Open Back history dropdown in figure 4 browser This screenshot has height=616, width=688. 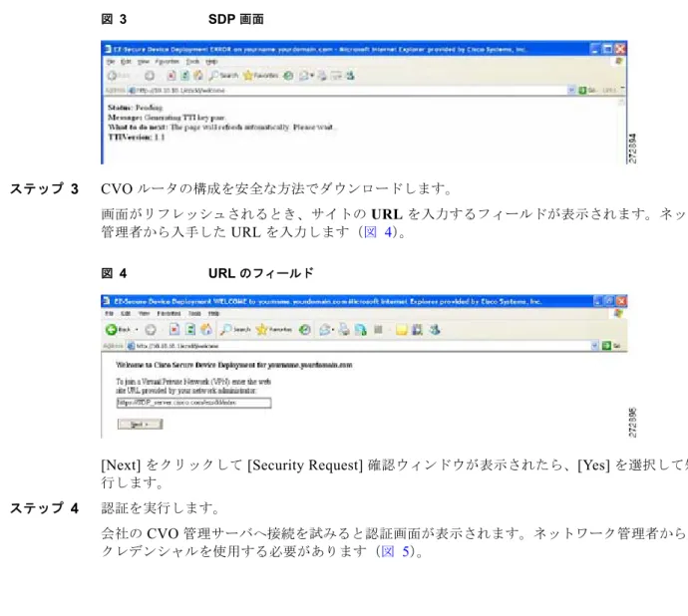[x=137, y=330]
